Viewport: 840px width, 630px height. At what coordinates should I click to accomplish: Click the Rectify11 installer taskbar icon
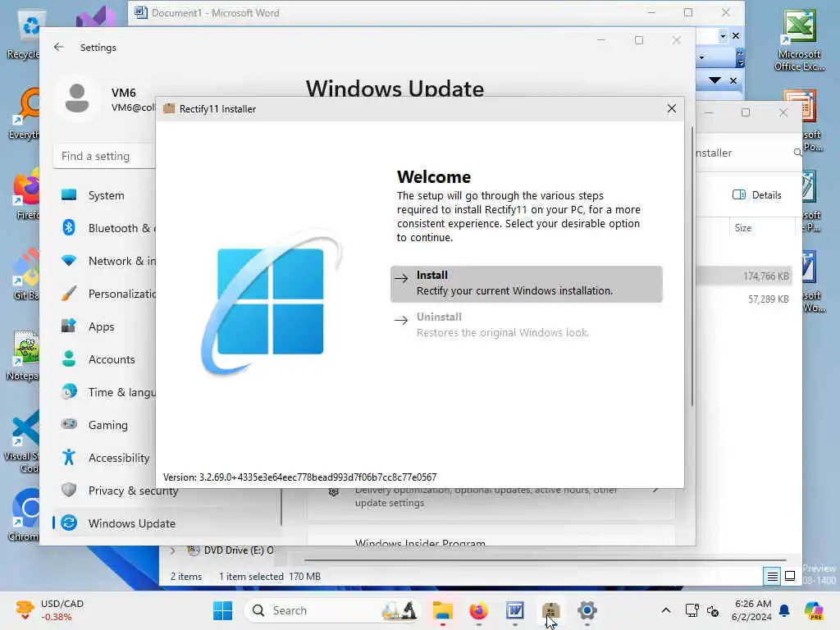point(550,610)
